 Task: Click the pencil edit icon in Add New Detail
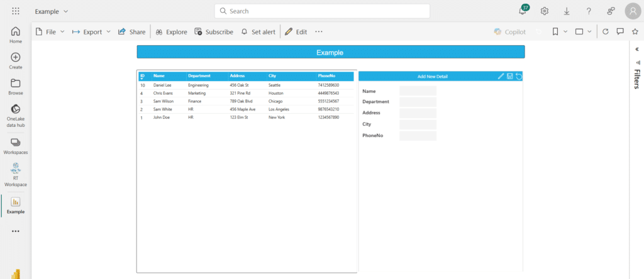tap(501, 76)
